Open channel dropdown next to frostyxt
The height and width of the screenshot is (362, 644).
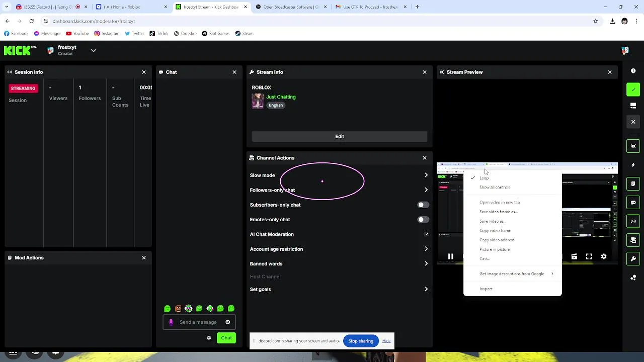[93, 51]
